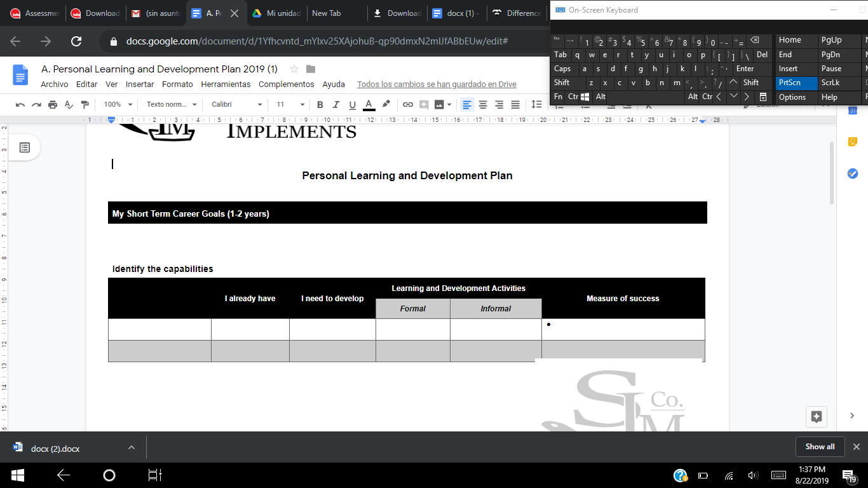Toggle Caps key on On-Screen Keyboard
868x488 pixels.
click(564, 69)
